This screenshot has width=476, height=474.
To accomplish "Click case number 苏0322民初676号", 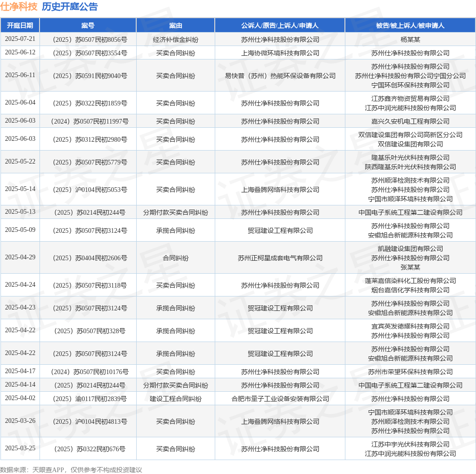I will point(90,449).
